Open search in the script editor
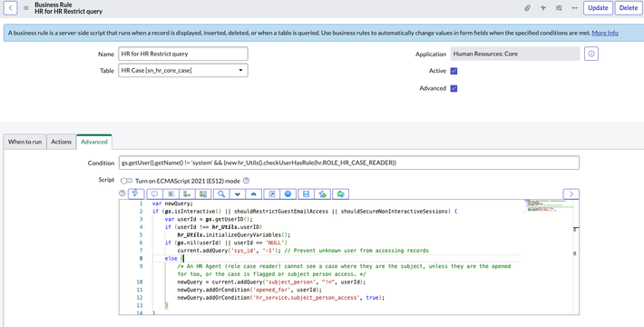 click(221, 193)
